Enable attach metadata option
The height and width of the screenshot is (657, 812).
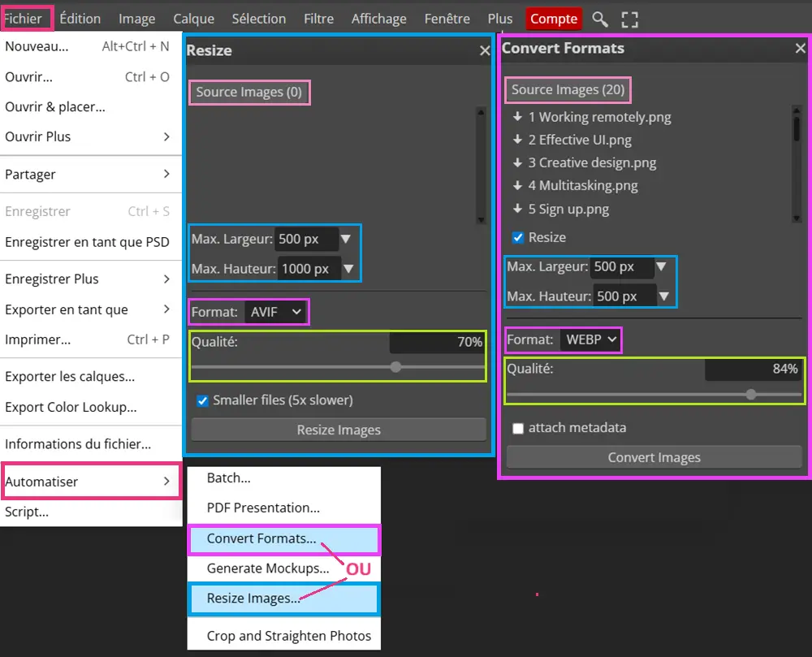518,427
